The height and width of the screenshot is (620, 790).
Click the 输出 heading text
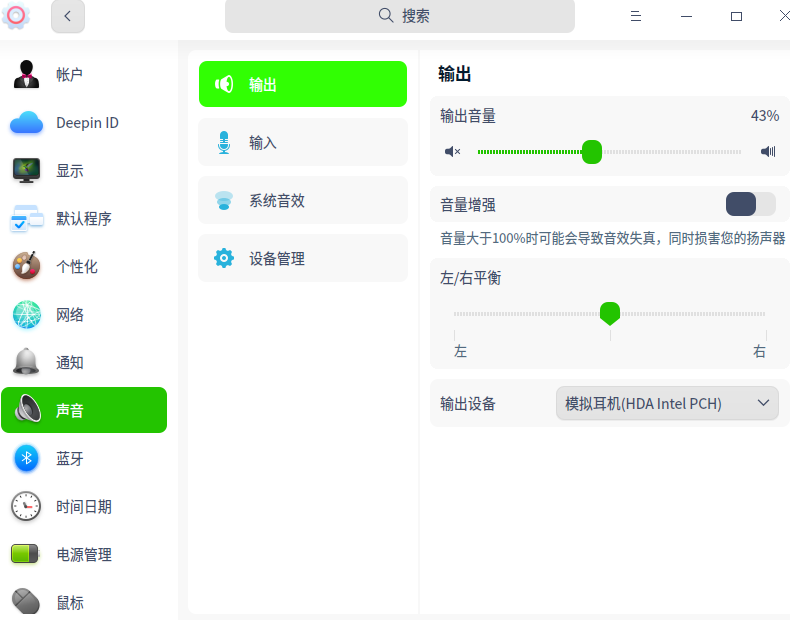click(454, 74)
